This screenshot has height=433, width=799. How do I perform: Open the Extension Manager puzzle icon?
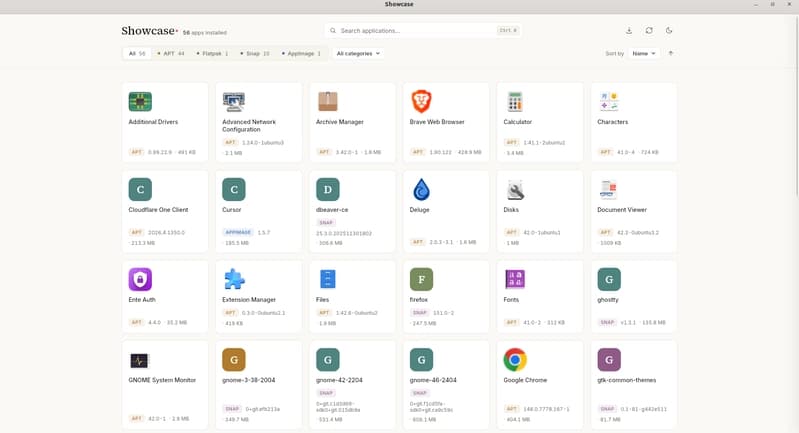pos(234,279)
